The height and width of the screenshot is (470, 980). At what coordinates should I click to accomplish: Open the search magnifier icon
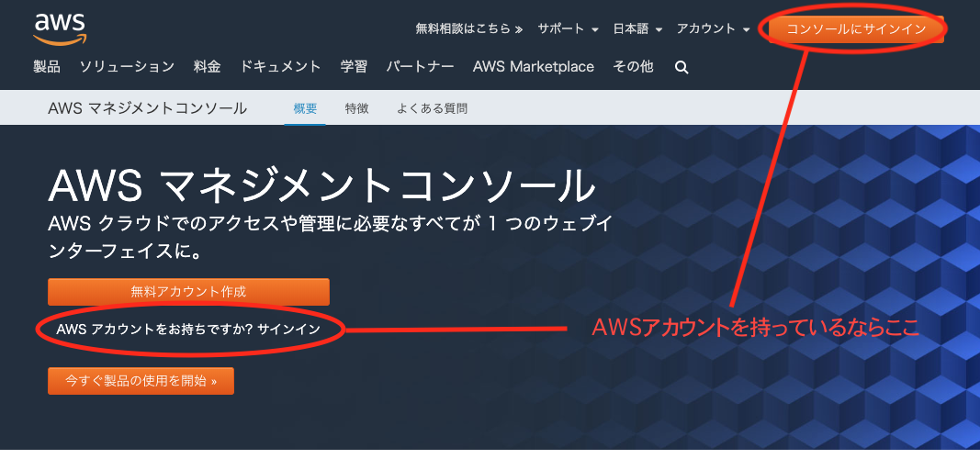681,68
